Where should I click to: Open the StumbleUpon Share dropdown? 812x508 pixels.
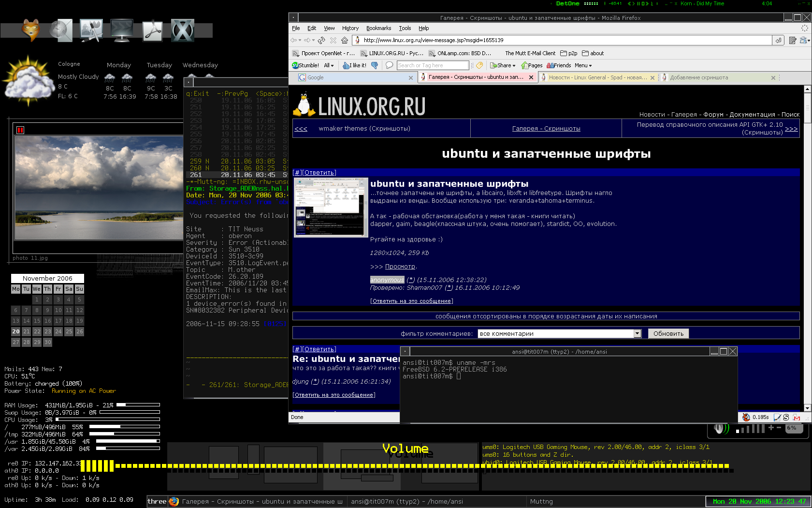(503, 65)
